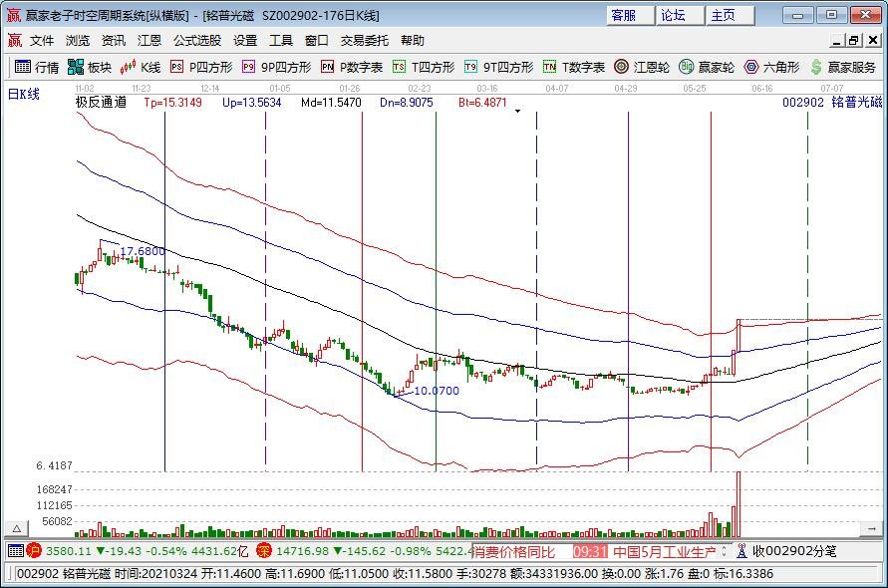
Task: Click the 沪 Shanghai index badge icon
Action: click(x=34, y=550)
